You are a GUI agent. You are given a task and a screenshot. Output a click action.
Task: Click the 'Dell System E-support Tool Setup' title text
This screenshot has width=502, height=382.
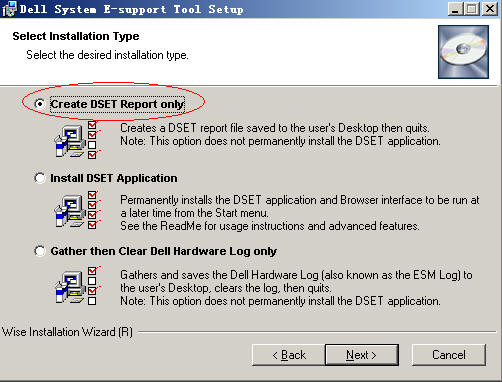pos(131,9)
